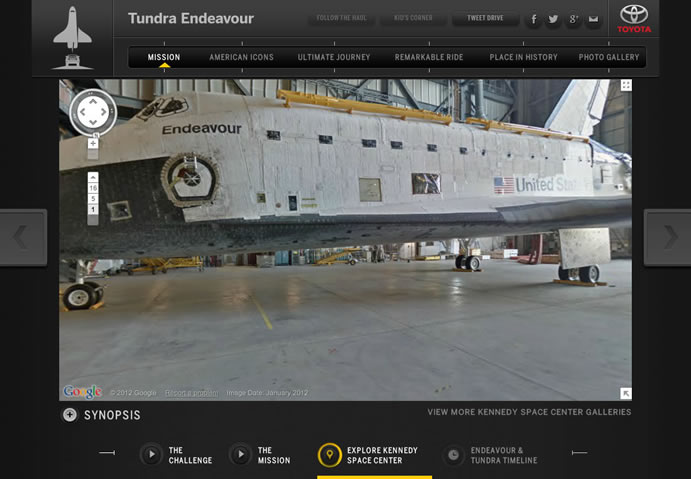Image resolution: width=691 pixels, height=479 pixels.
Task: Click the Kid's Corner button
Action: point(413,18)
